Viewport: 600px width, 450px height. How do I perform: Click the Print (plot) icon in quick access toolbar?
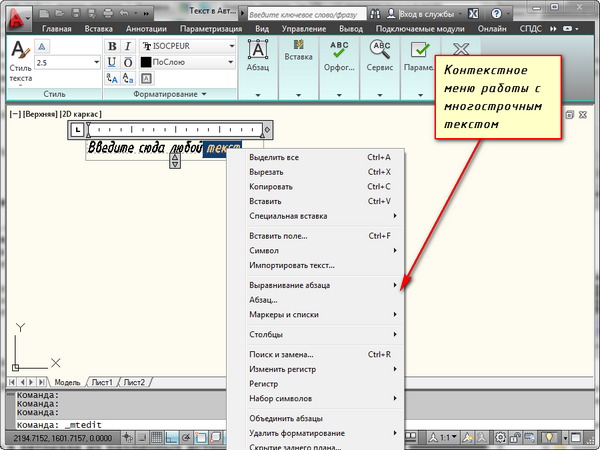point(108,14)
